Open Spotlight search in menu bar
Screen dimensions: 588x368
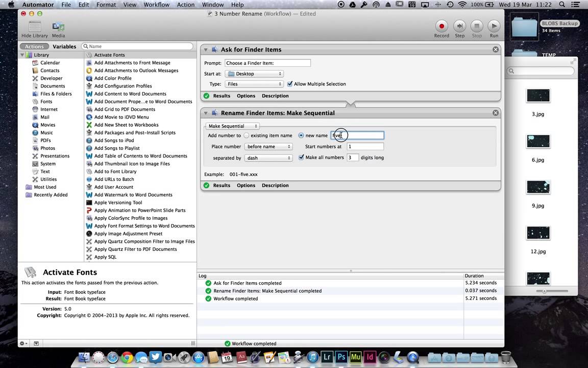click(x=561, y=5)
